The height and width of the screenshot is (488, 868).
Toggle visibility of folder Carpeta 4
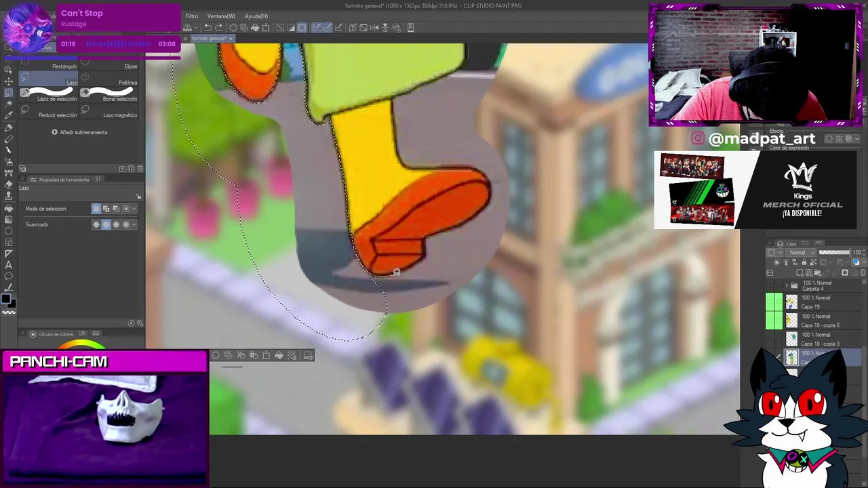pos(770,285)
